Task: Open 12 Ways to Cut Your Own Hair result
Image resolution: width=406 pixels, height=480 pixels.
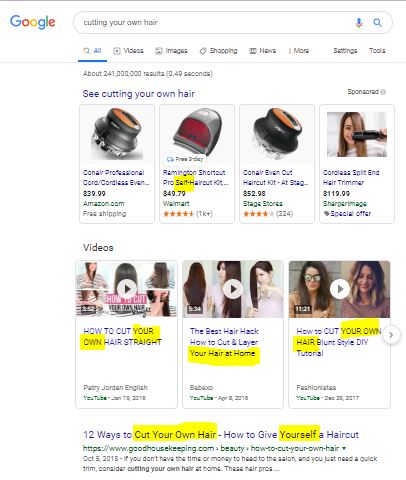Action: [221, 435]
